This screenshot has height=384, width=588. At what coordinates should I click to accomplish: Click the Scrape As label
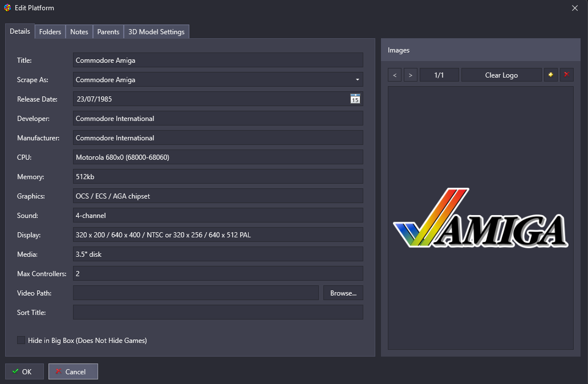click(x=33, y=79)
